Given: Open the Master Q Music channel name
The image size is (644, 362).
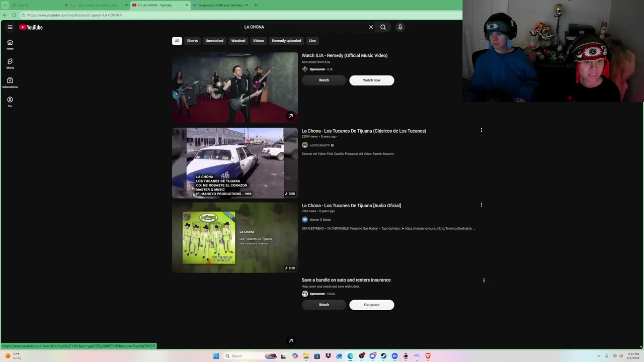Looking at the screenshot, I should click(320, 220).
